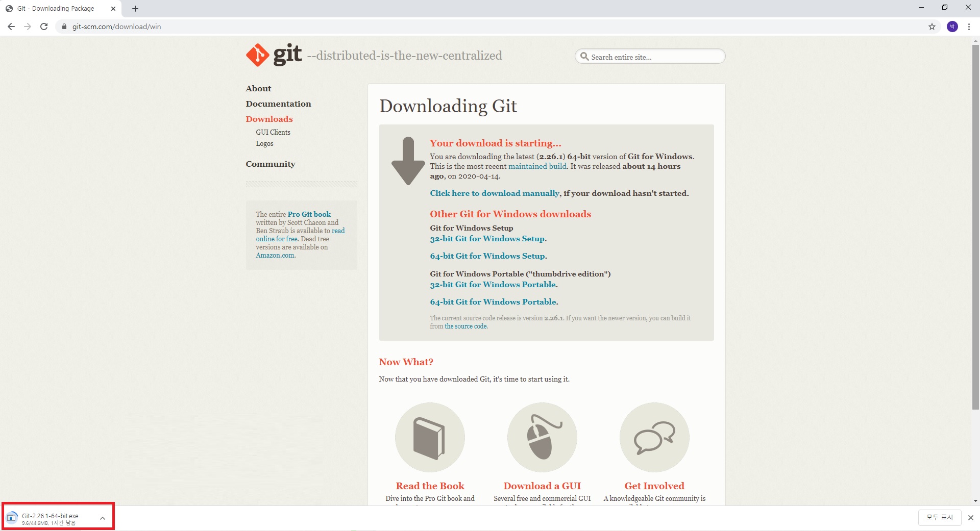This screenshot has height=531, width=980.
Task: Follow the Pro Git book link
Action: coord(309,214)
